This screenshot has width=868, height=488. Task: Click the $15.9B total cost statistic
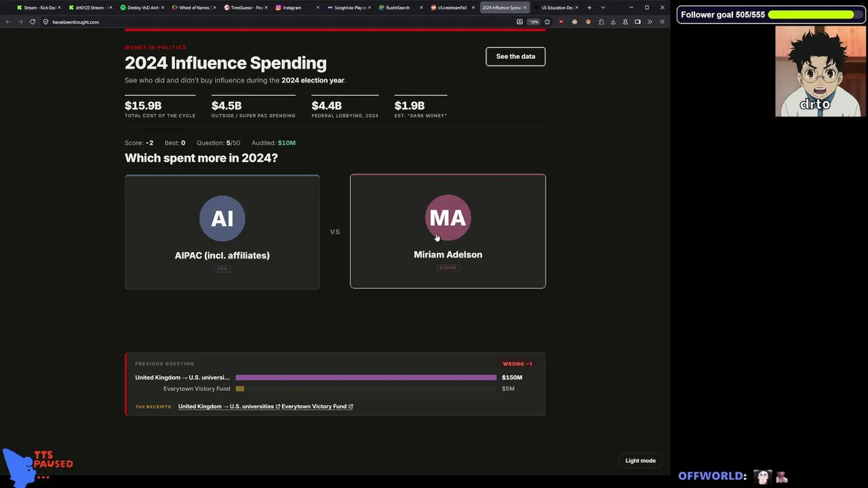pos(160,108)
